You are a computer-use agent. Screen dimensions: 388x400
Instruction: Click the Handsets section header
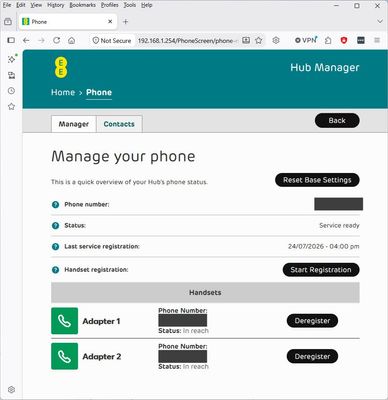pos(205,293)
